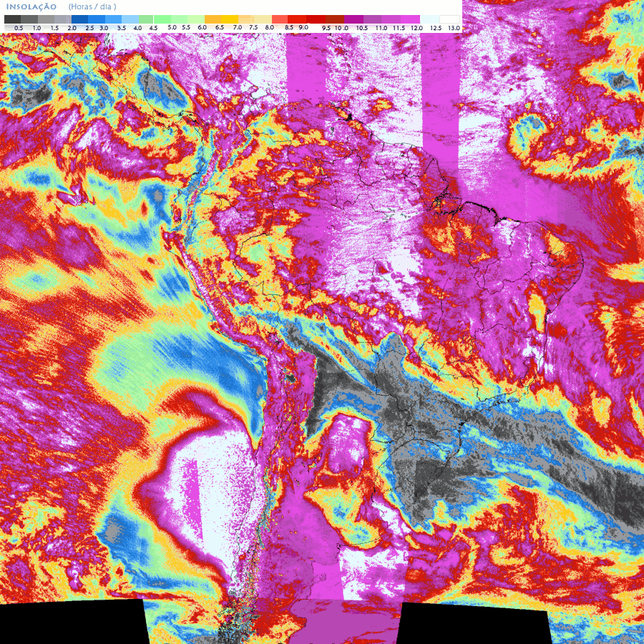The image size is (644, 644).
Task: Click the '4.5' legend value
Action: coord(153,29)
